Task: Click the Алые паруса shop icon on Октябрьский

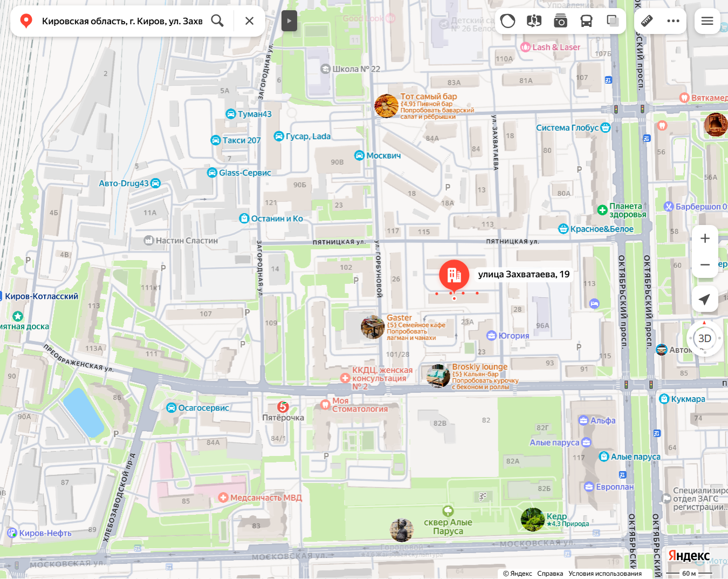Action: pyautogui.click(x=604, y=457)
